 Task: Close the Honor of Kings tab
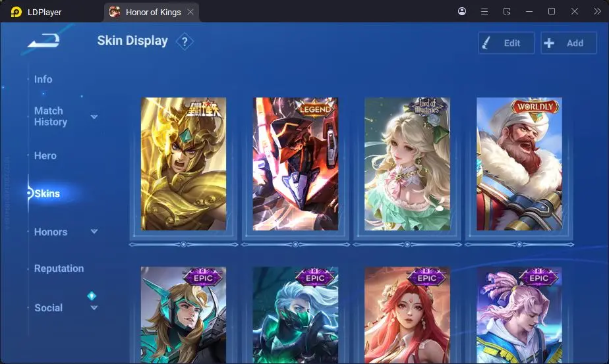pyautogui.click(x=190, y=12)
